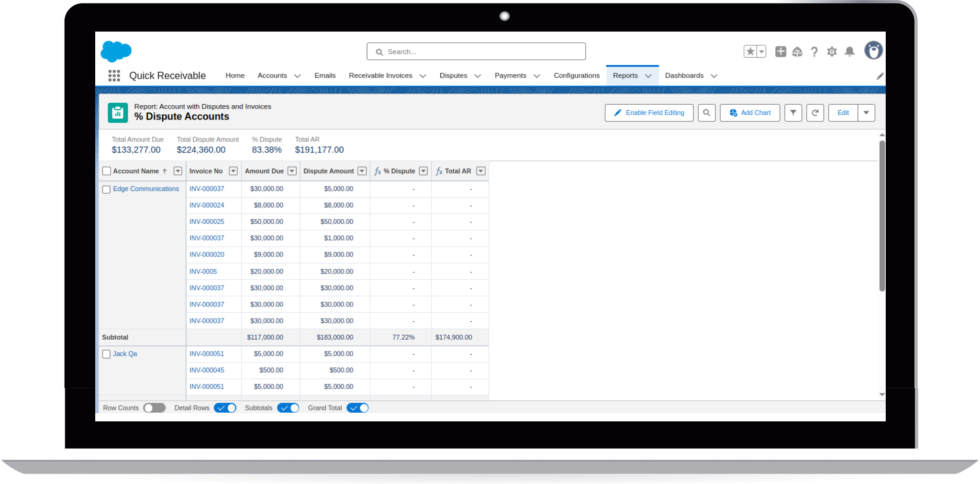Open the Setup gear icon
This screenshot has width=980, height=484.
(x=832, y=52)
